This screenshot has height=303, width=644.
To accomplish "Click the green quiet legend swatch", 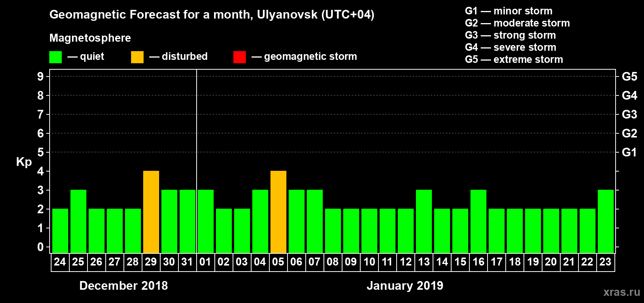I will coord(55,57).
